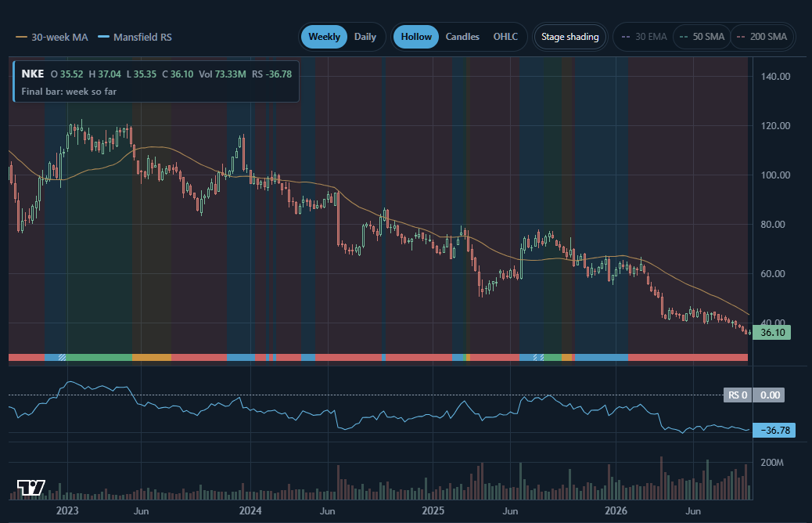Click the 30-week MA legend entry

coord(52,38)
